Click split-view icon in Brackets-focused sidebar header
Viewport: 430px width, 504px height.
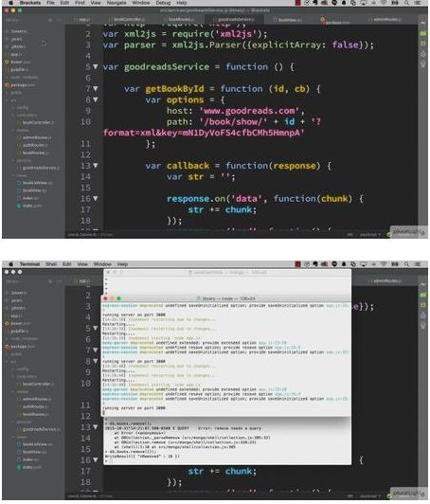(x=59, y=20)
